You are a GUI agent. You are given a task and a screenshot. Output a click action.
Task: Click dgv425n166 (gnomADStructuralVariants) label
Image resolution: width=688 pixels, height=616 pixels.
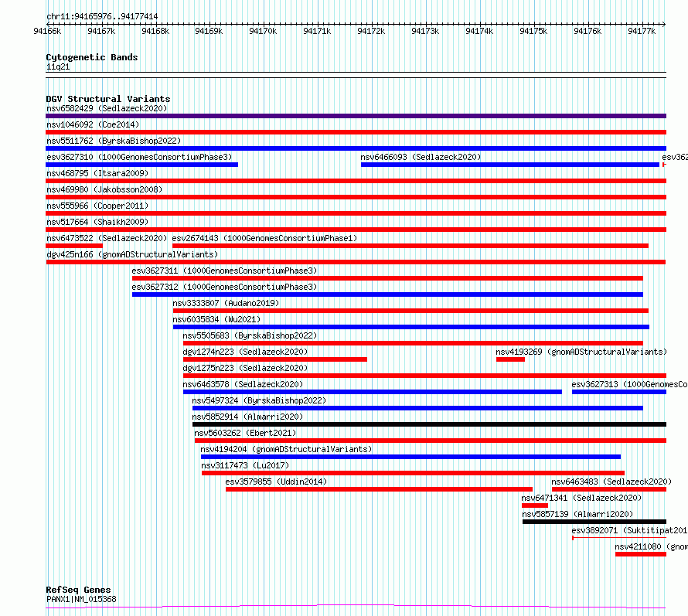[x=132, y=254]
